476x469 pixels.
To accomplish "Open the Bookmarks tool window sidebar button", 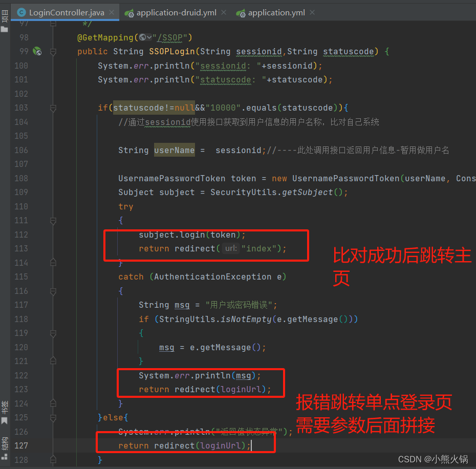I will pyautogui.click(x=5, y=412).
